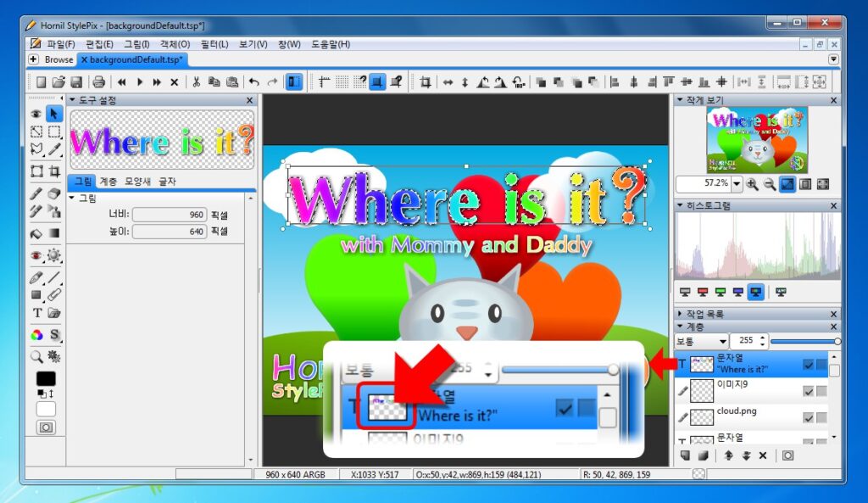
Task: Switch to the 글자 tab in tool settings
Action: coord(167,182)
